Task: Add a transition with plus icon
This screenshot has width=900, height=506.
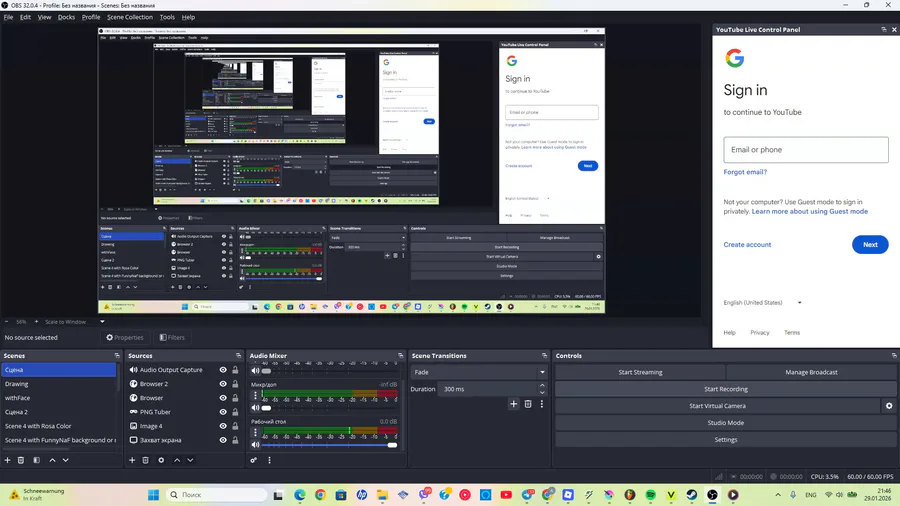Action: (514, 404)
